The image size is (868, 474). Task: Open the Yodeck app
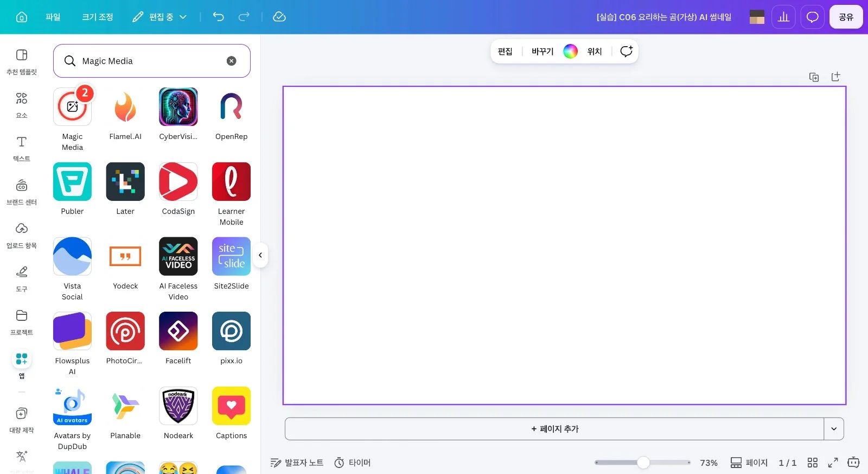click(125, 256)
